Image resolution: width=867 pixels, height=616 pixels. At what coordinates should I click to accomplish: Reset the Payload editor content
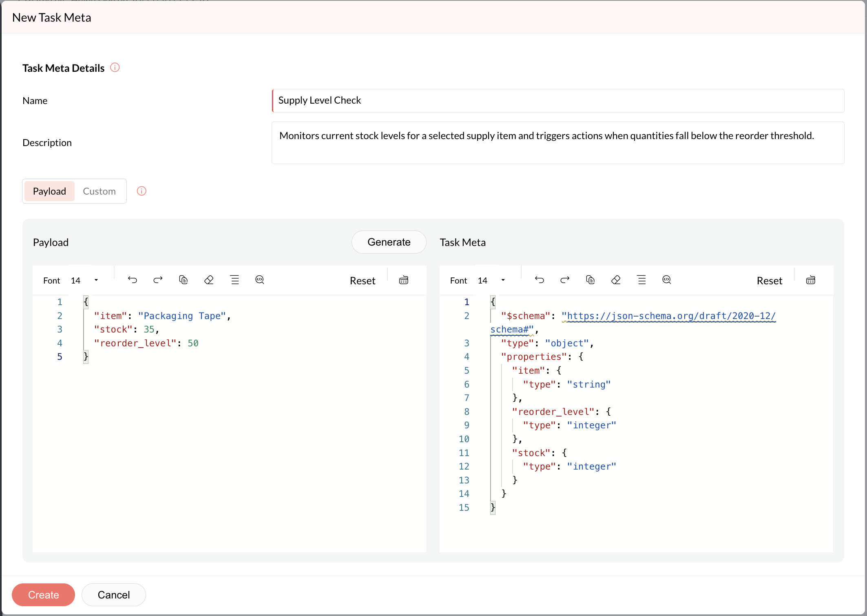(362, 281)
